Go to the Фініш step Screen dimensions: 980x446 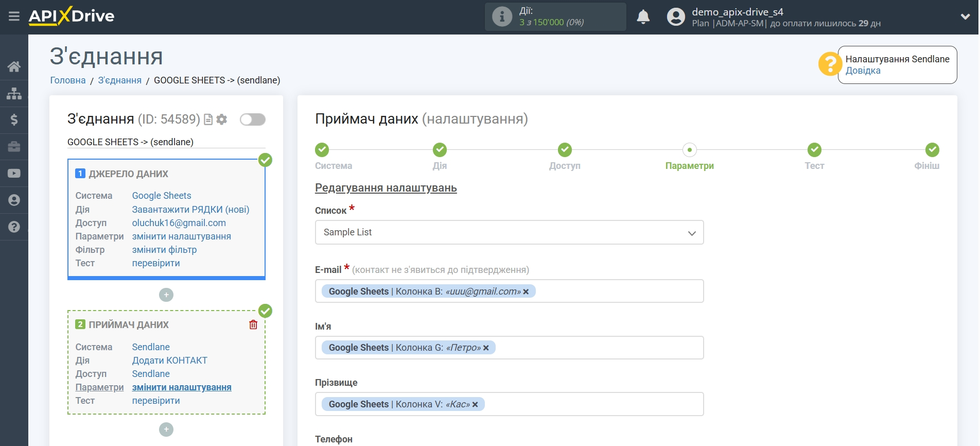pos(932,150)
